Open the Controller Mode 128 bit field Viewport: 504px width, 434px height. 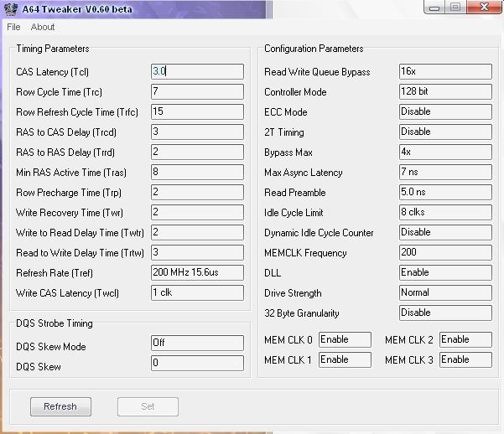pyautogui.click(x=445, y=91)
